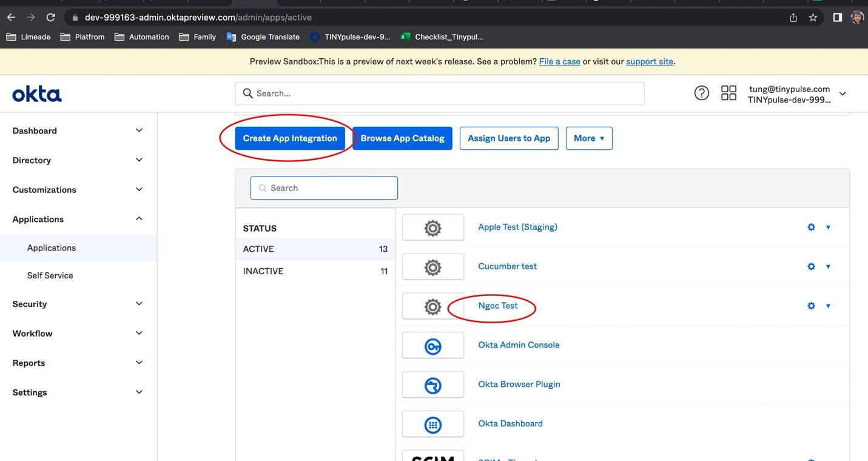The width and height of the screenshot is (868, 461).
Task: Open the Cucumber test app link
Action: click(x=507, y=267)
